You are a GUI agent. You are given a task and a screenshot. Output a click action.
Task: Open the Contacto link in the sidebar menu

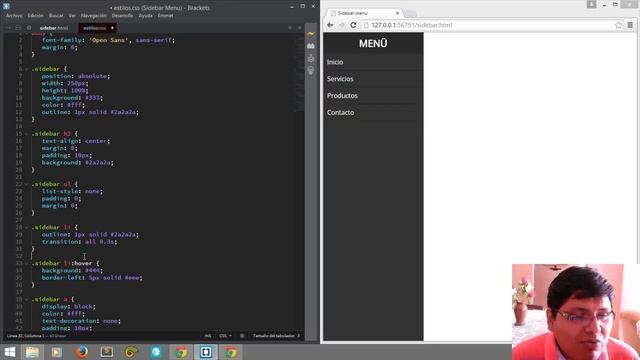(340, 112)
